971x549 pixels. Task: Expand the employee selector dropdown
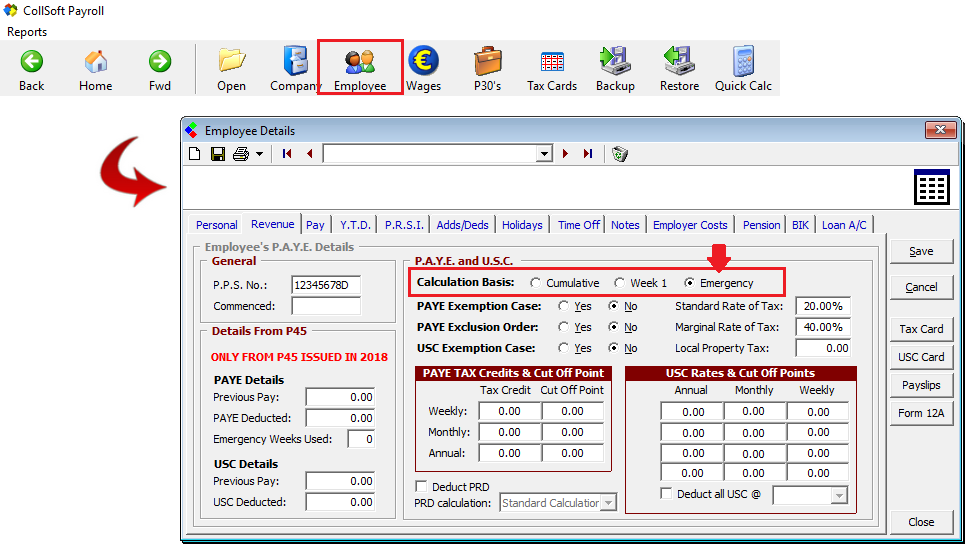[x=544, y=154]
